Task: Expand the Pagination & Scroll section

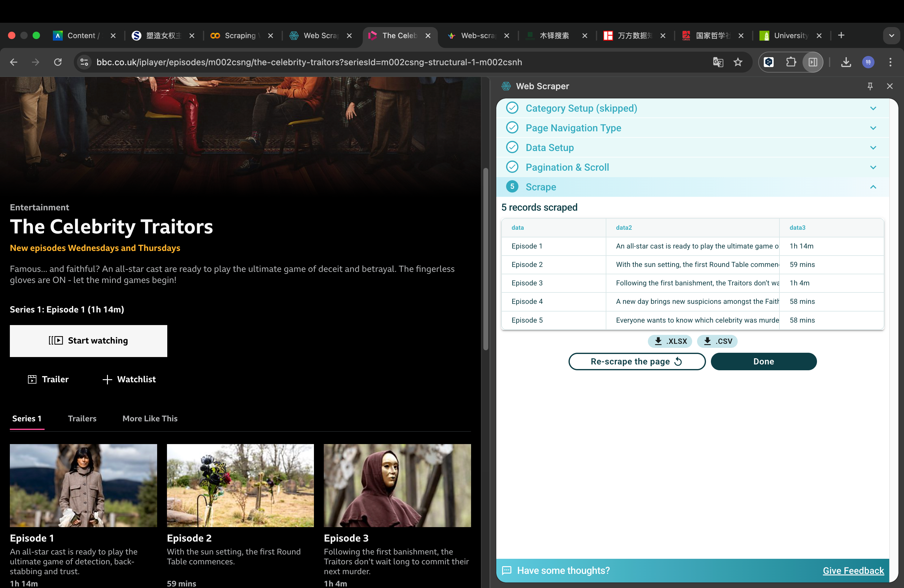Action: [873, 168]
